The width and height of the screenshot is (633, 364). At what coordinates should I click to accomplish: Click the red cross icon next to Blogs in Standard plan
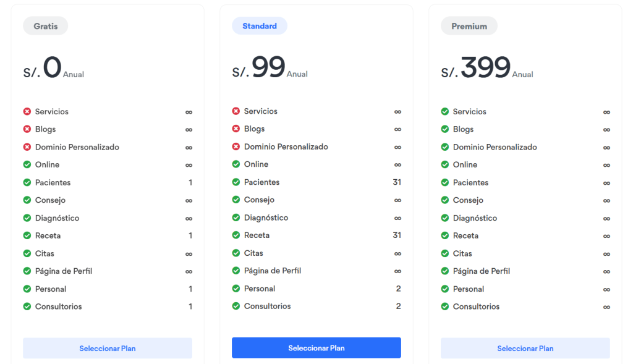coord(237,129)
